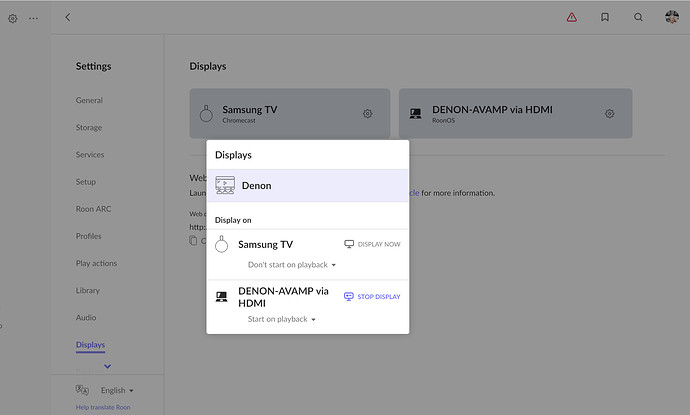
Task: Click the "for more information" text
Action: (x=458, y=193)
